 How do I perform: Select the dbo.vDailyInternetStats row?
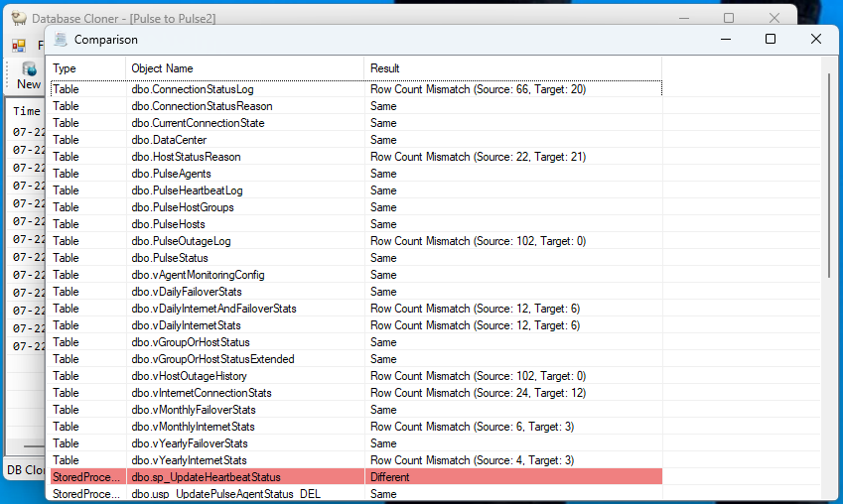(355, 325)
